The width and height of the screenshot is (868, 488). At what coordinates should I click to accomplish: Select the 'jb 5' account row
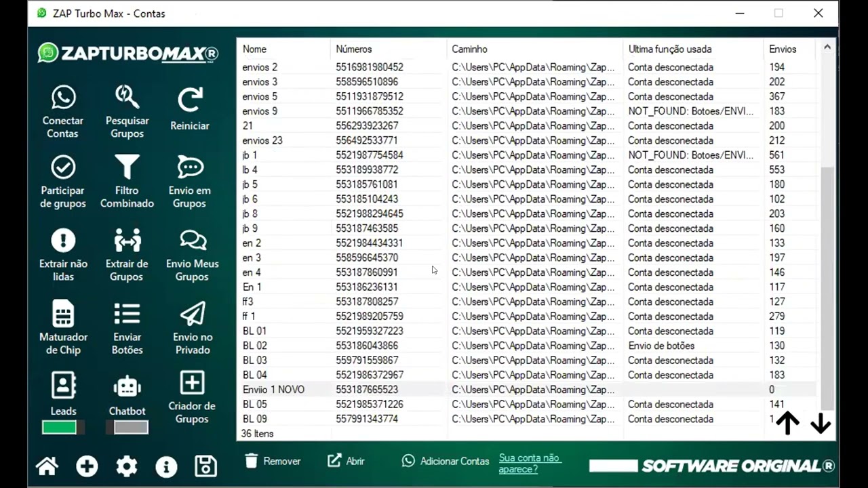pos(528,184)
